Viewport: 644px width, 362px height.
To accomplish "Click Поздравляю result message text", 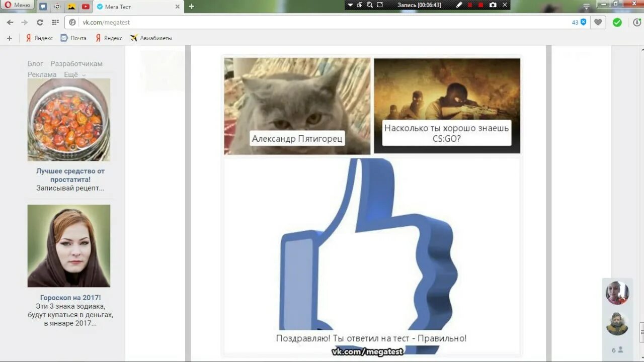I will 371,338.
